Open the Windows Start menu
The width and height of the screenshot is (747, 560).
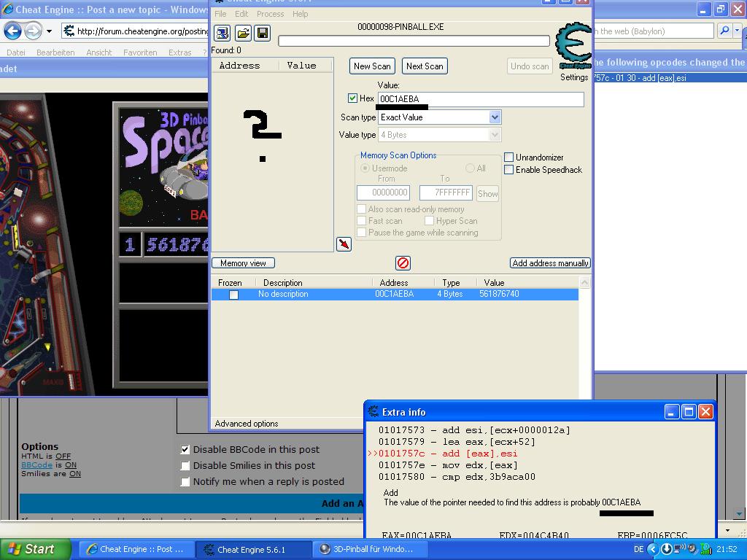36,549
